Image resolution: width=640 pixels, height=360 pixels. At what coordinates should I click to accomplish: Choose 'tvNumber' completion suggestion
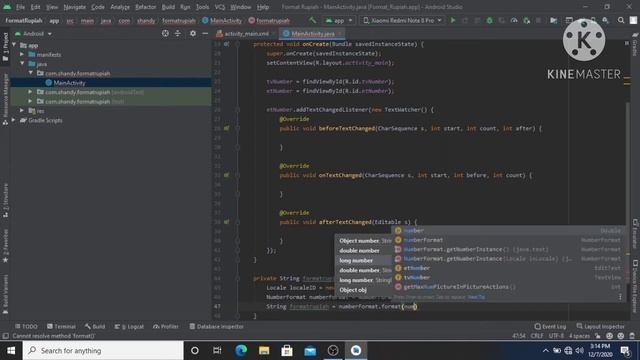coord(508,277)
